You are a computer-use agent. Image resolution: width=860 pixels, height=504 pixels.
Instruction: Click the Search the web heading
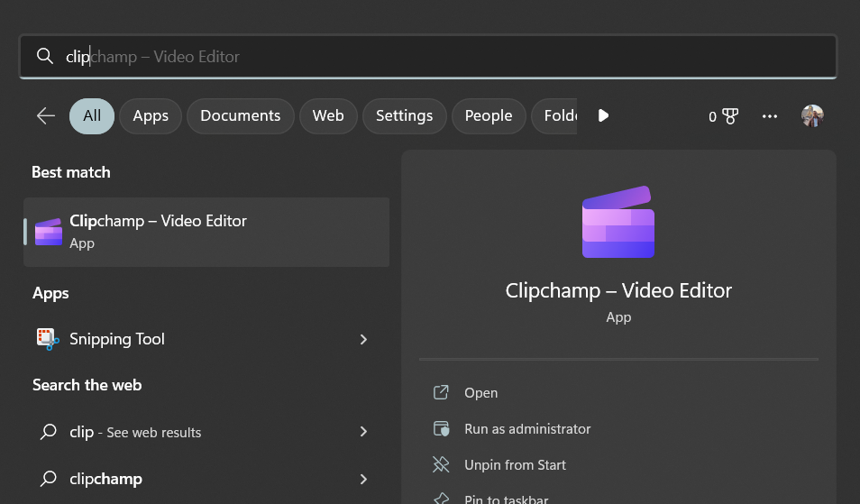click(x=87, y=385)
